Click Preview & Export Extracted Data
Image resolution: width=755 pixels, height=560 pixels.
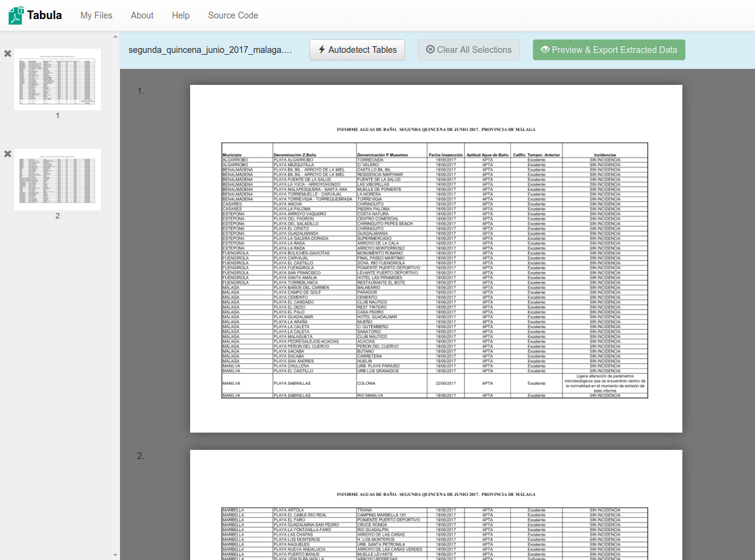(609, 49)
